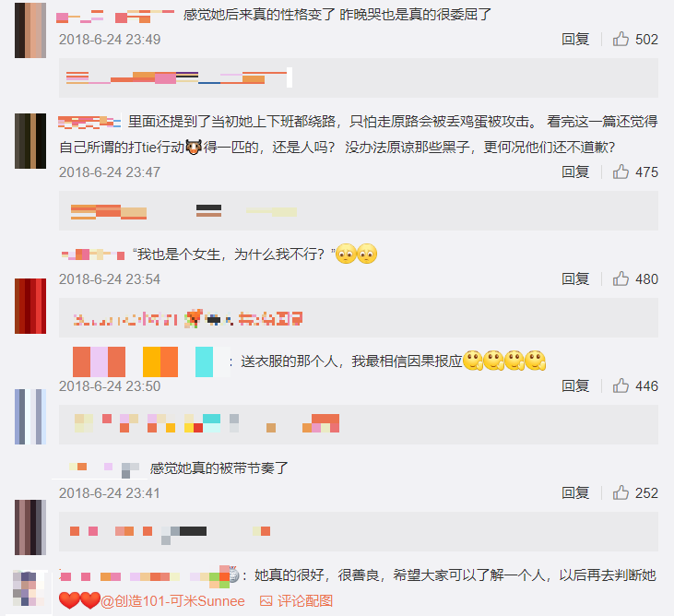Expand replies under the 23:49 comment
The height and width of the screenshot is (616, 674).
358,77
